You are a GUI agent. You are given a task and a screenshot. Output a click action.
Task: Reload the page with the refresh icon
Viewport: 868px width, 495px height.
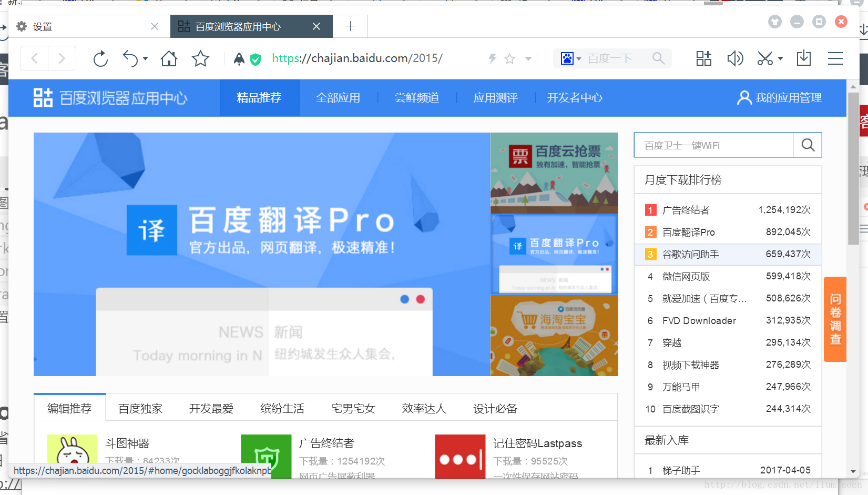pos(100,58)
